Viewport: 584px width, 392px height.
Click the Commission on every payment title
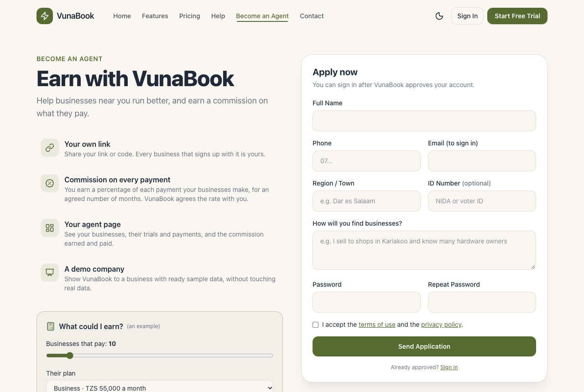pyautogui.click(x=117, y=180)
